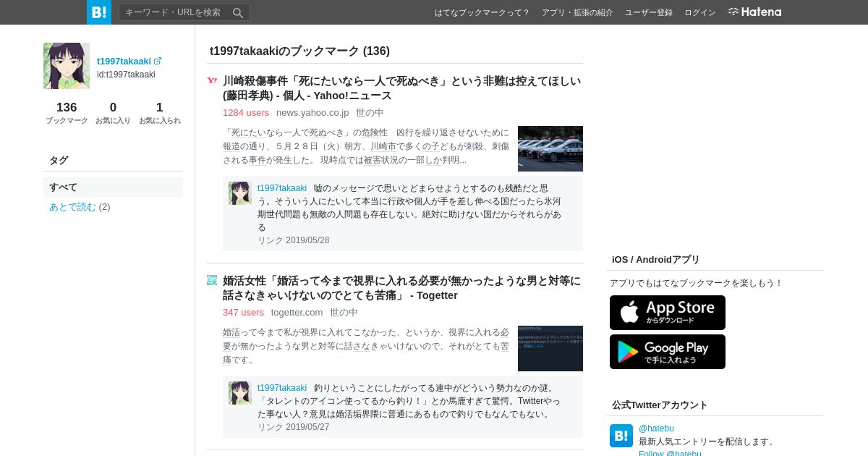Click the Google Play download badge
Image resolution: width=868 pixels, height=456 pixels.
(x=668, y=352)
